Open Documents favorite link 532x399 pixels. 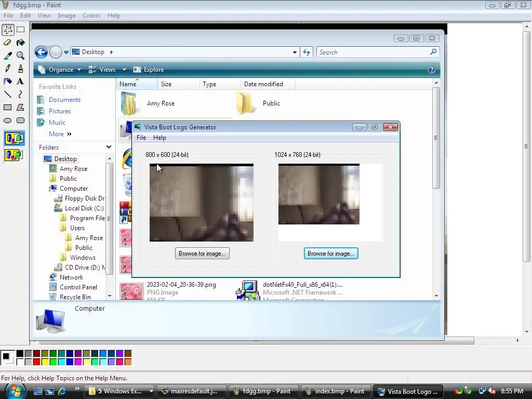point(64,100)
